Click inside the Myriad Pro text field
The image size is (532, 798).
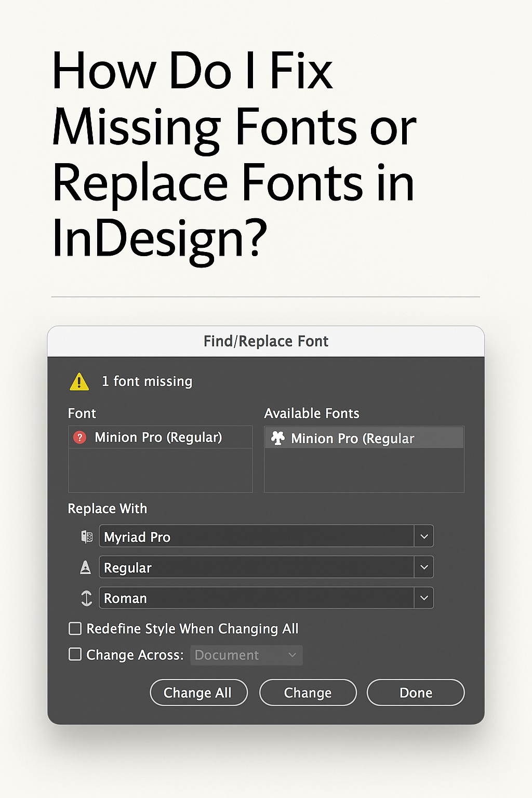click(x=234, y=536)
